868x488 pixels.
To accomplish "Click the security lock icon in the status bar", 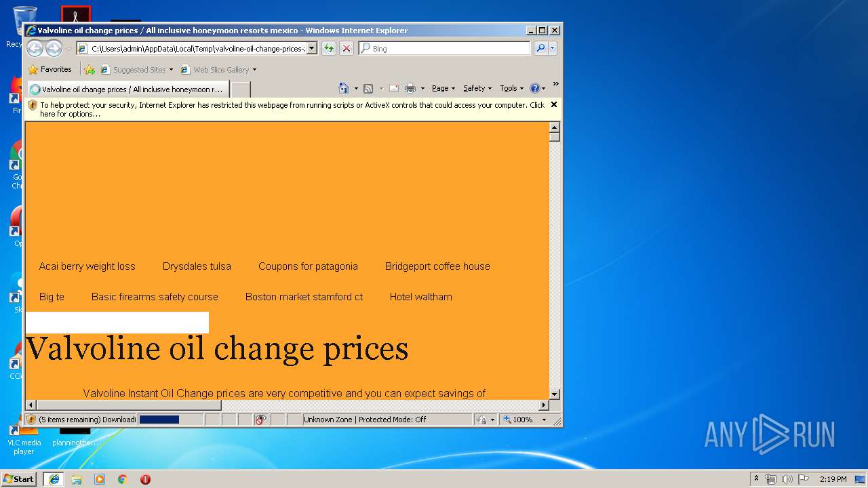I will point(481,420).
